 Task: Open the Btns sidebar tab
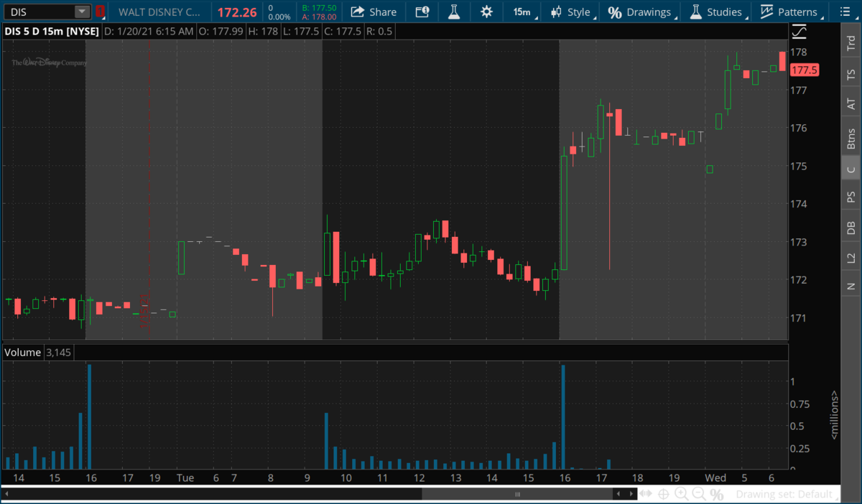pyautogui.click(x=851, y=138)
